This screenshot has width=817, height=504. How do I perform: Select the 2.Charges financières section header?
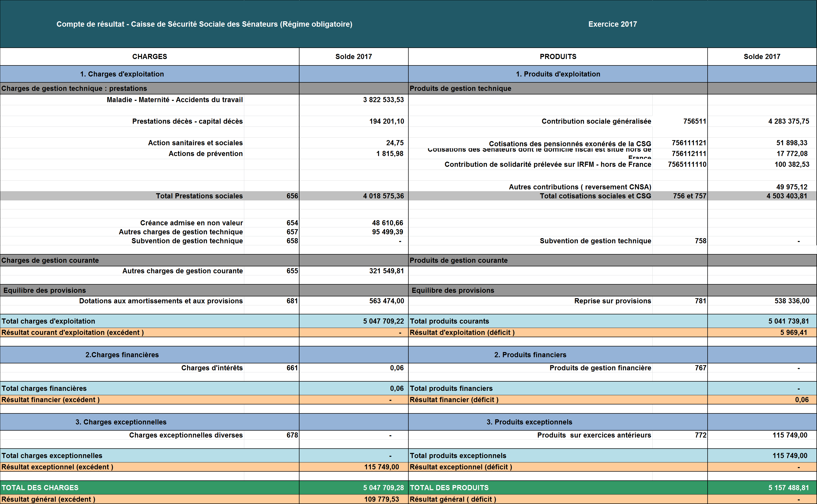point(122,355)
